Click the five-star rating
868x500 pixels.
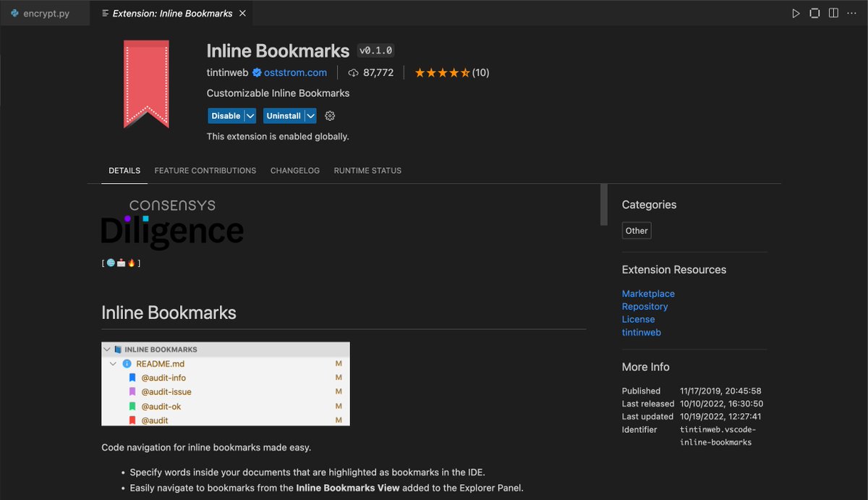click(x=442, y=72)
